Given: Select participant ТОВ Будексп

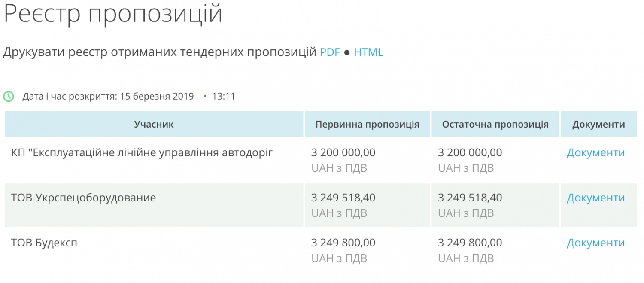Looking at the screenshot, I should (44, 243).
